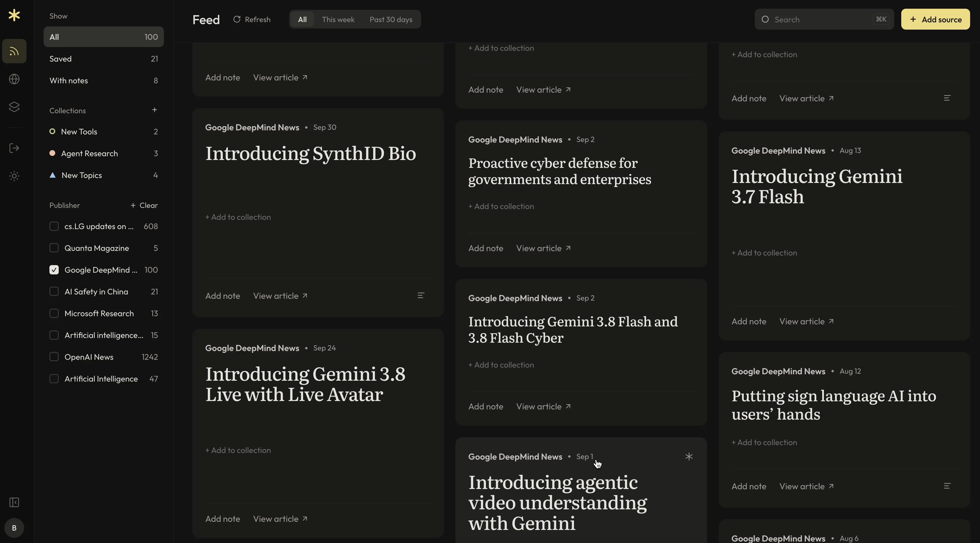Open notes icon on sign language card

(947, 486)
